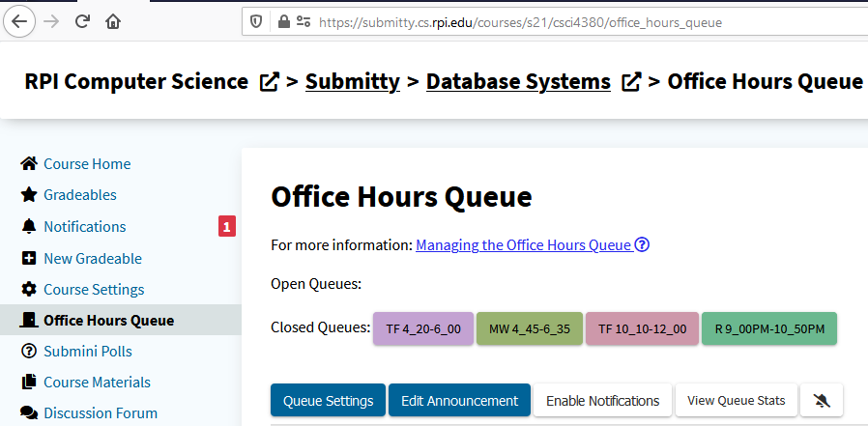Viewport: 868px width, 426px height.
Task: Click the New Gradeable plus icon
Action: (x=28, y=258)
